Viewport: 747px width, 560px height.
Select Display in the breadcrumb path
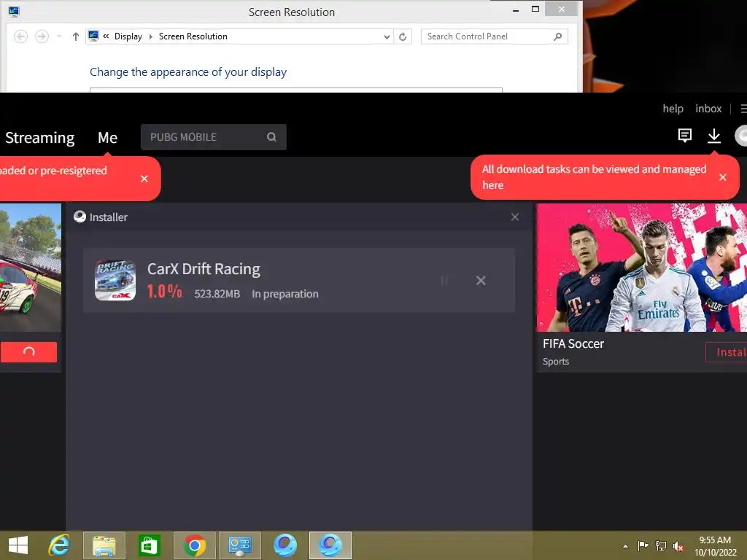128,36
